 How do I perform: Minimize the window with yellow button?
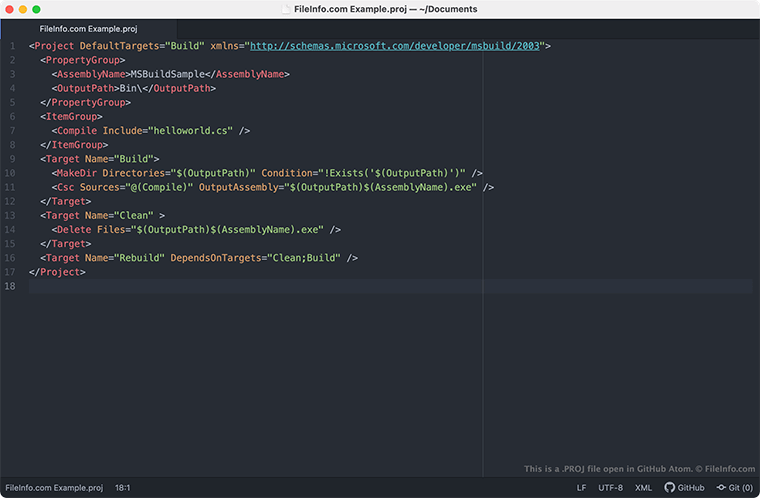coord(24,9)
